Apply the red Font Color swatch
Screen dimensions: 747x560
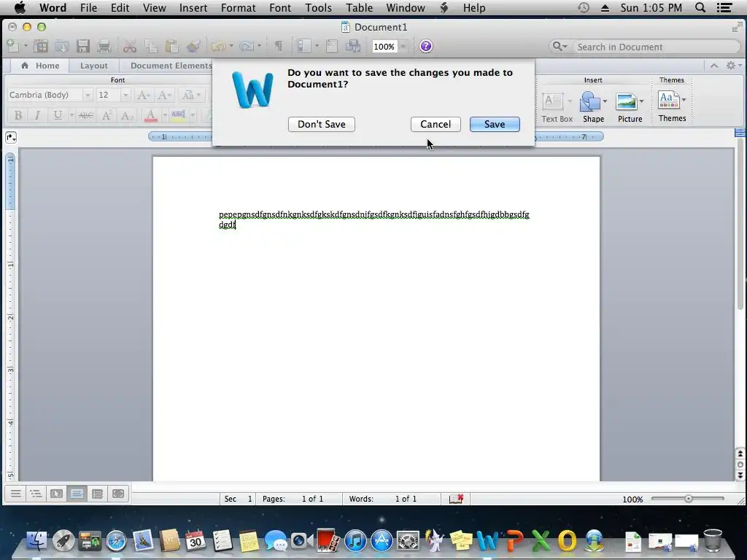click(x=151, y=115)
